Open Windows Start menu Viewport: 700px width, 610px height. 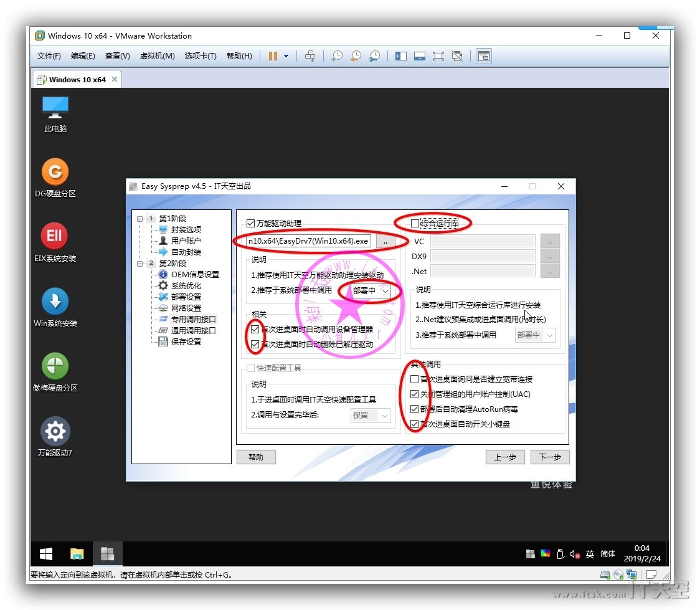[x=46, y=554]
